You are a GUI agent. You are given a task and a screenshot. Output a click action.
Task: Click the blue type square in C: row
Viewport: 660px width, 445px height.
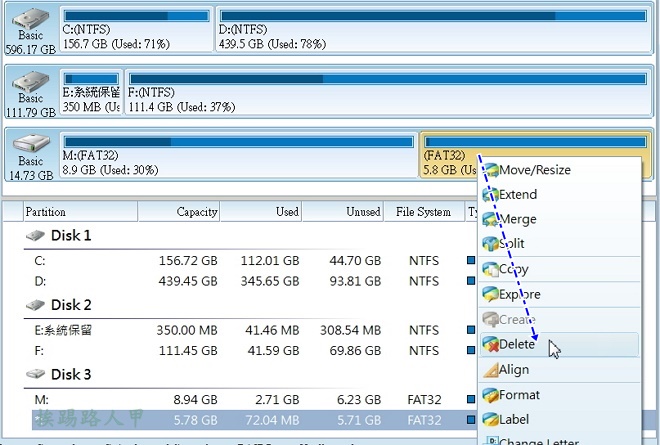[471, 260]
